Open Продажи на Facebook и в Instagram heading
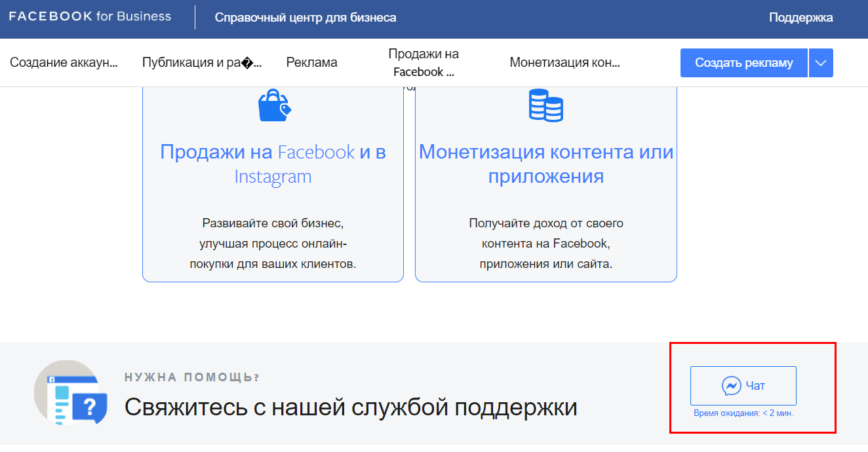 273,164
